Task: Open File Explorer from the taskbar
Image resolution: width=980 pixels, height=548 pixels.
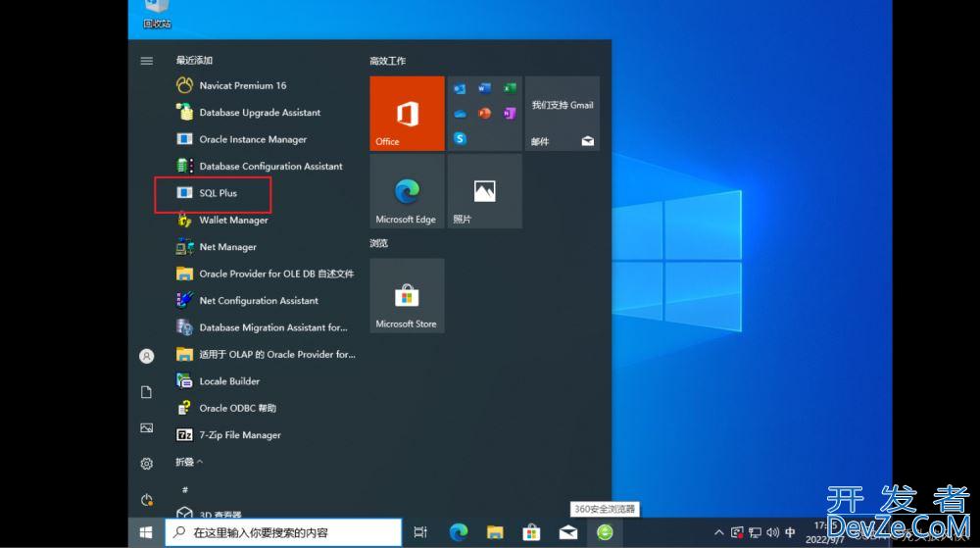Action: (x=495, y=532)
